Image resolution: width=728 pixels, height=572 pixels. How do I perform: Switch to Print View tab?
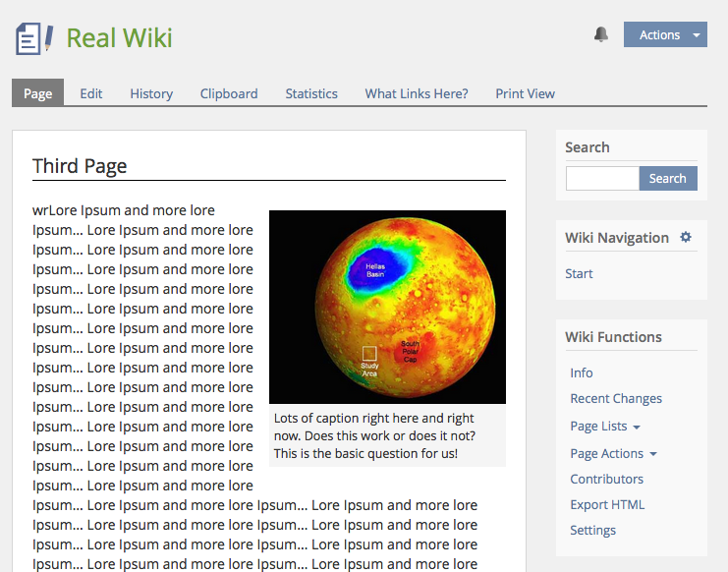point(525,93)
